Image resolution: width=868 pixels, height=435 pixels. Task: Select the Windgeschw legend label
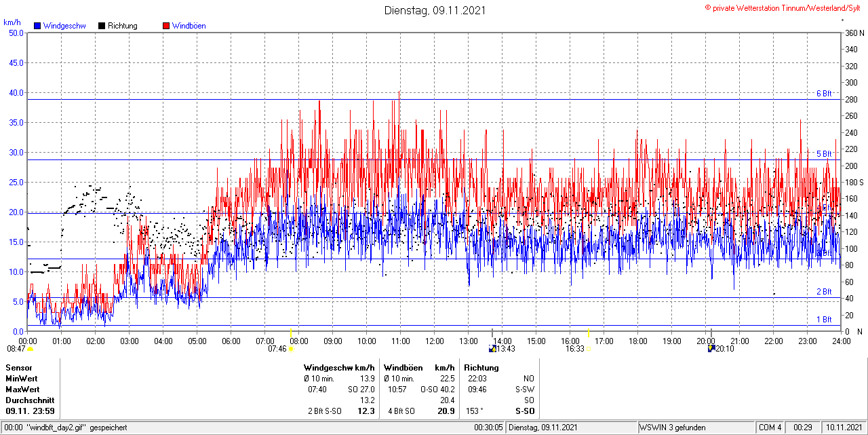64,26
